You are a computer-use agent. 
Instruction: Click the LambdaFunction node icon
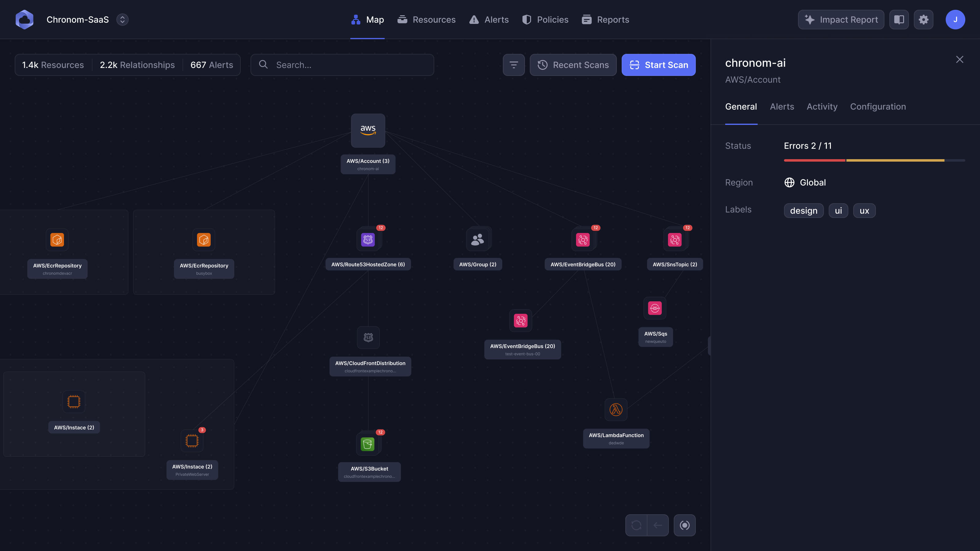coord(616,410)
